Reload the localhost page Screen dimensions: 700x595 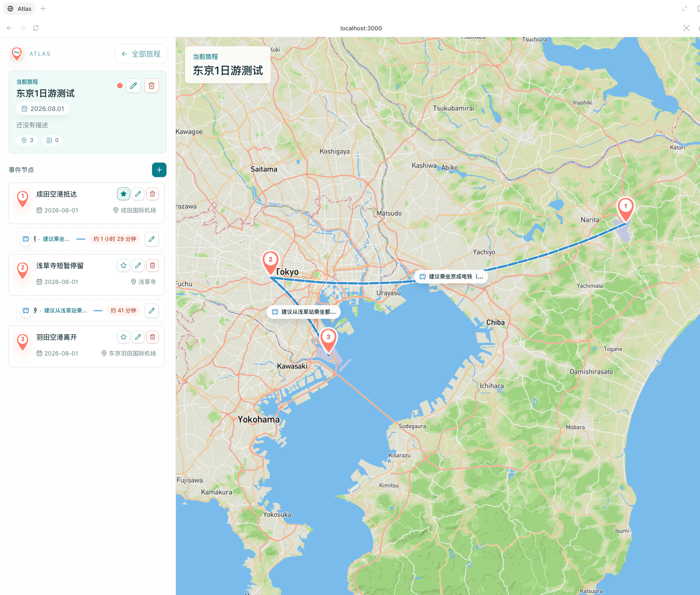pyautogui.click(x=36, y=28)
